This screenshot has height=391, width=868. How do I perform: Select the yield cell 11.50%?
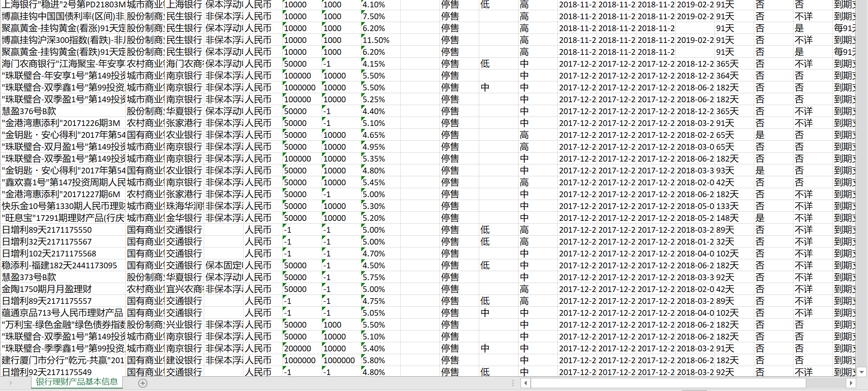[380, 40]
